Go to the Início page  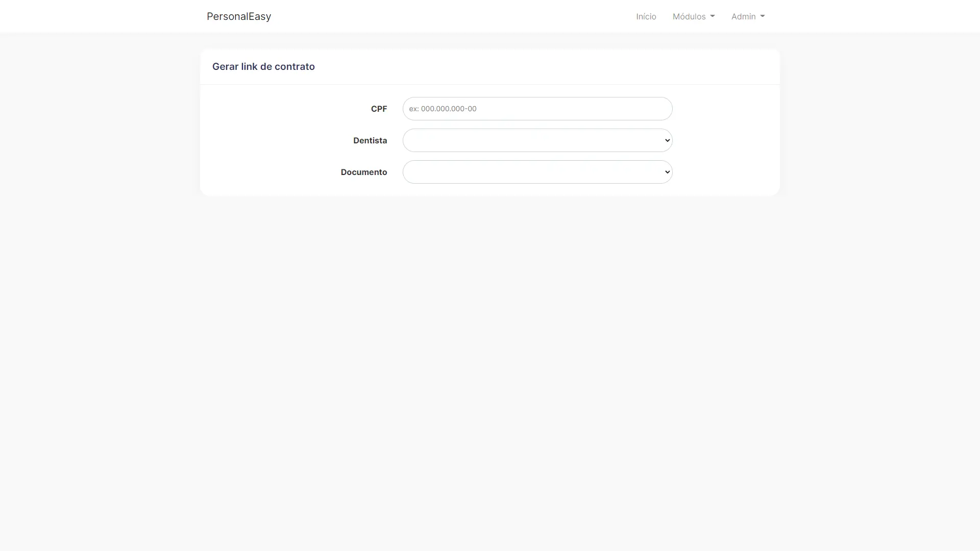(x=646, y=16)
